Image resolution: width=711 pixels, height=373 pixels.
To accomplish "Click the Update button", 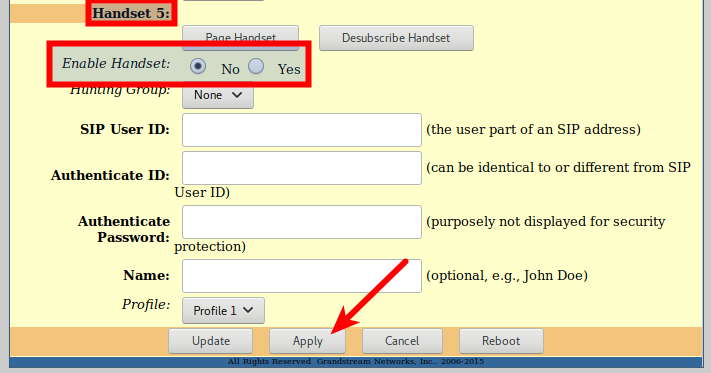I will click(210, 341).
